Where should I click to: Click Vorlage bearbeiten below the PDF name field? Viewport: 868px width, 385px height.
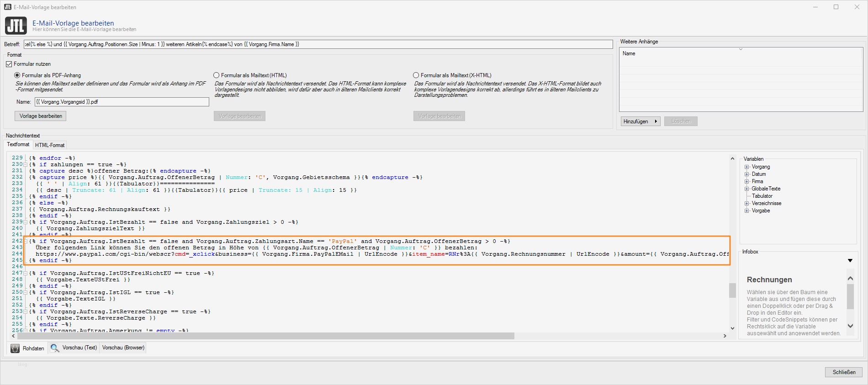pyautogui.click(x=41, y=116)
